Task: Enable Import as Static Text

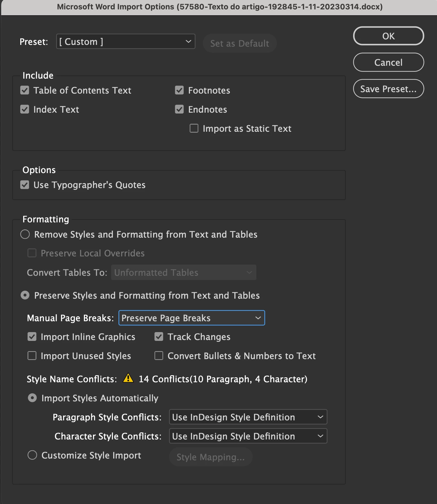Action: (x=194, y=128)
